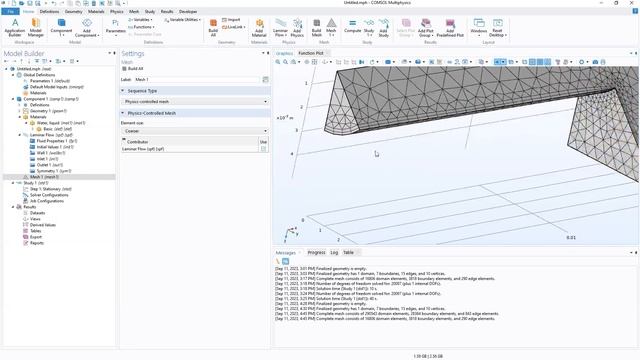Switch to the Log tab

334,253
